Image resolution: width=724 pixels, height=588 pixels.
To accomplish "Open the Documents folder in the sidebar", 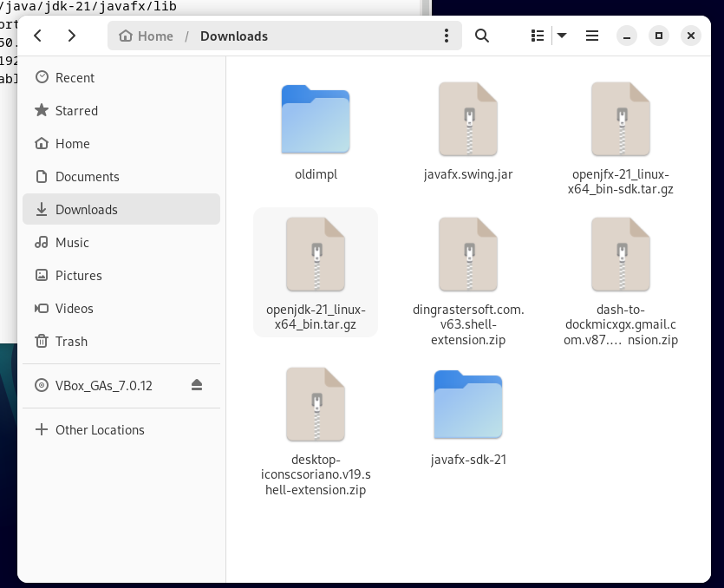I will (x=87, y=176).
